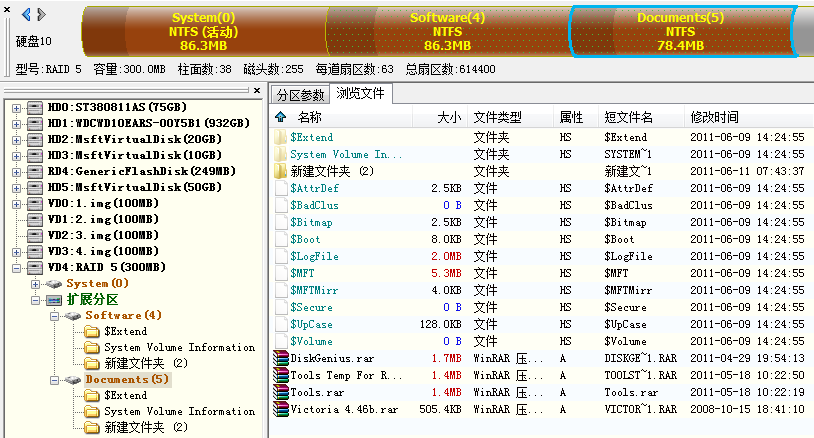Select $AttrDef file icon
The height and width of the screenshot is (438, 814).
coord(281,188)
